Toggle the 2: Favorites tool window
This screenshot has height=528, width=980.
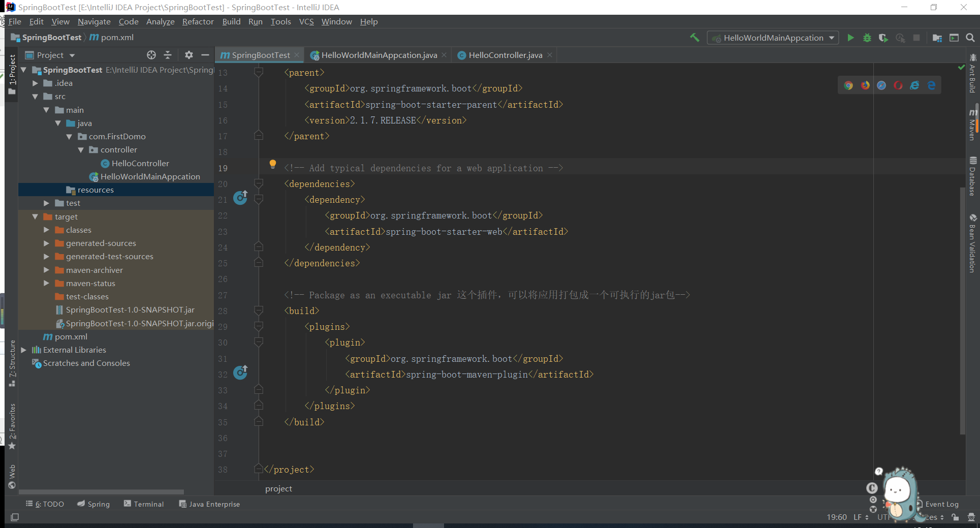(12, 426)
